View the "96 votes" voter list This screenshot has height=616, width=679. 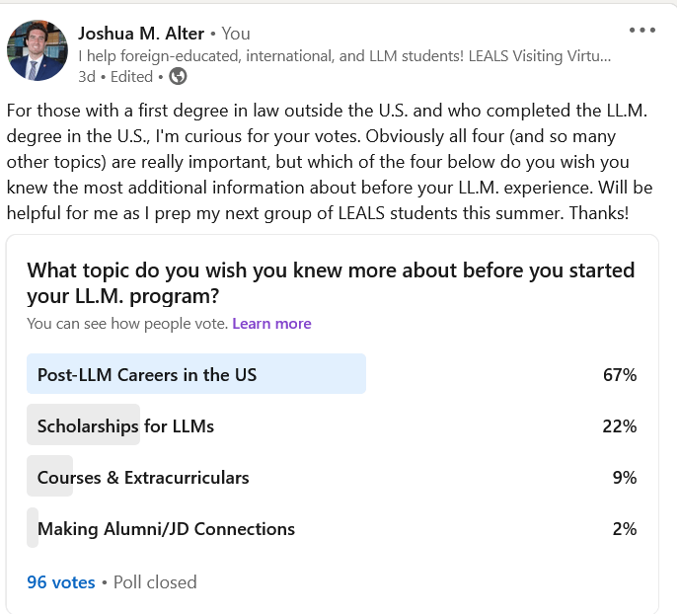coord(61,582)
